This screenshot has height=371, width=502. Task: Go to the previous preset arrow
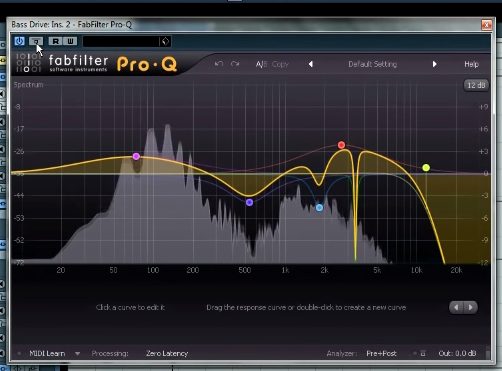(311, 64)
